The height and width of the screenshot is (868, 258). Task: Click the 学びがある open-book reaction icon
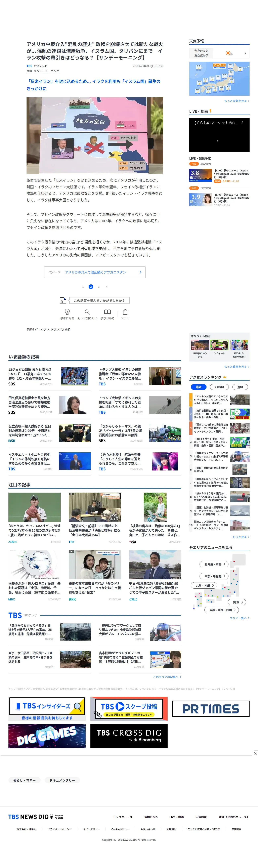(107, 312)
